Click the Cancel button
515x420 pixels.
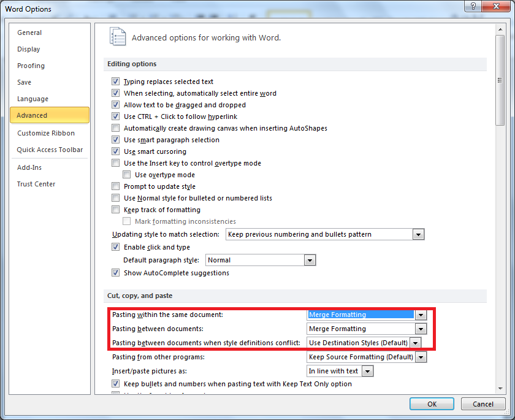tap(483, 404)
